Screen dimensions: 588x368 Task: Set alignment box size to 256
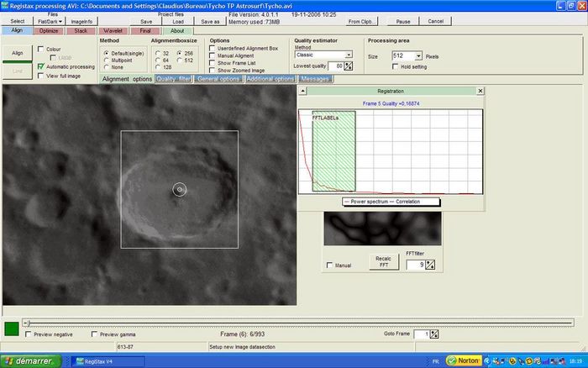coord(180,53)
